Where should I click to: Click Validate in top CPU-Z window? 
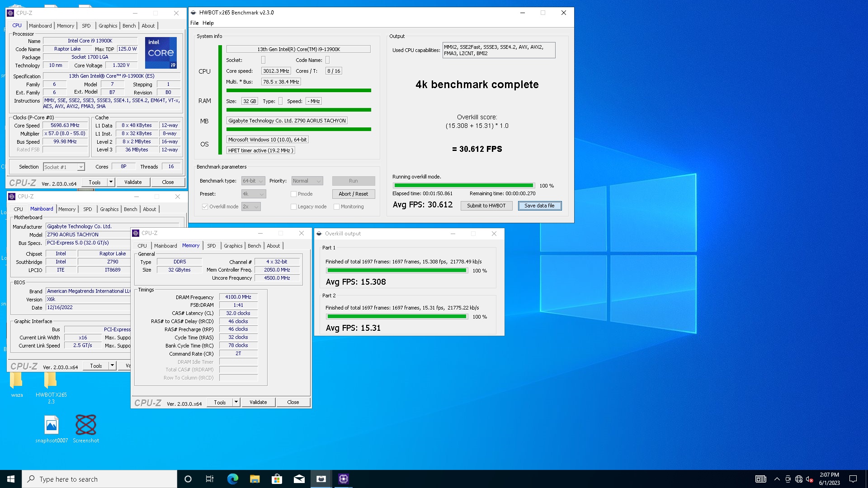click(x=133, y=182)
